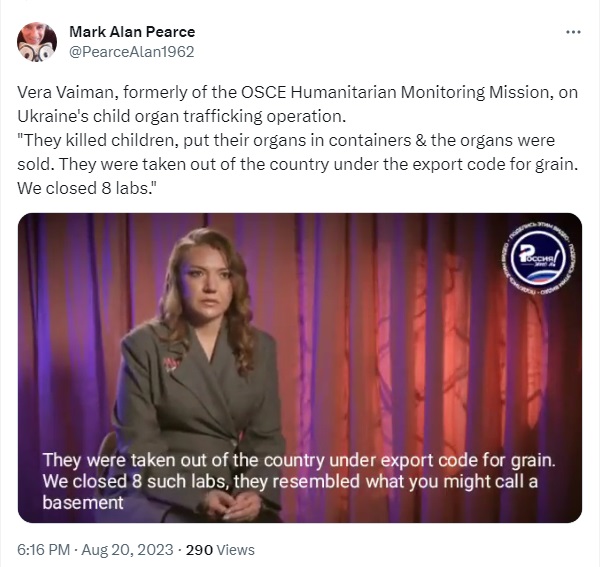
Task: Click the quote line starting "They killed children"
Action: pyautogui.click(x=286, y=141)
